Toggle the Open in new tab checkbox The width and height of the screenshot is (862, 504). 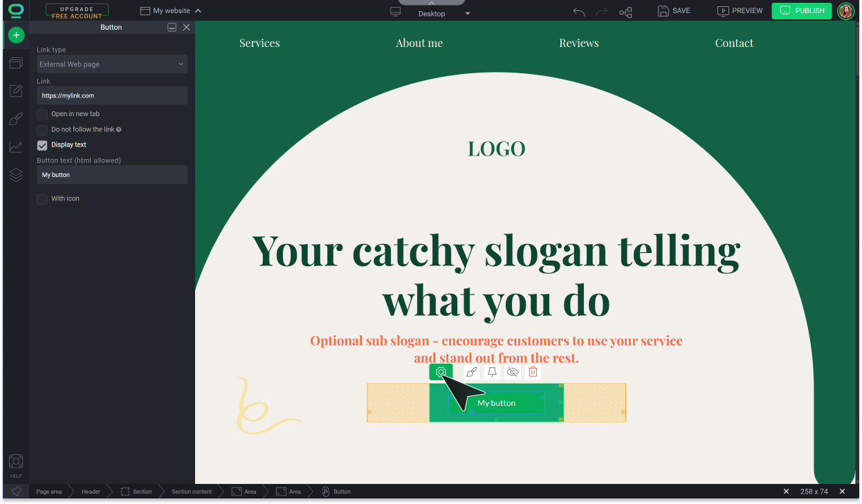click(x=42, y=114)
